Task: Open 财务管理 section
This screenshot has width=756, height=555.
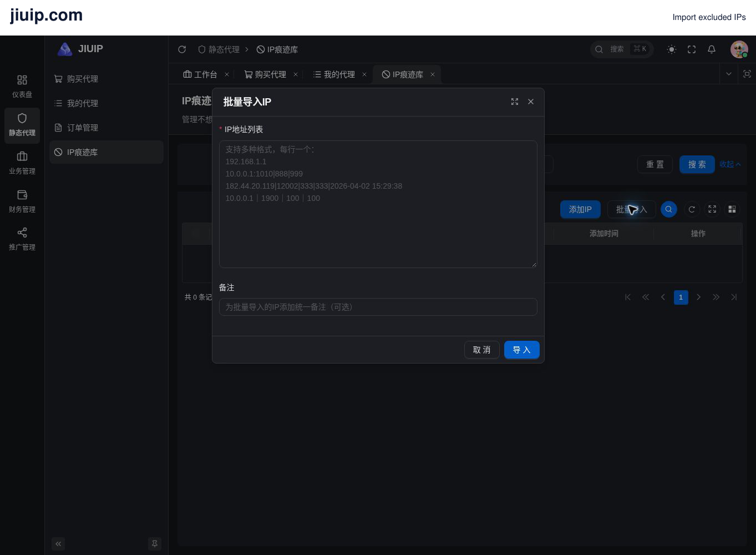Action: pos(22,201)
